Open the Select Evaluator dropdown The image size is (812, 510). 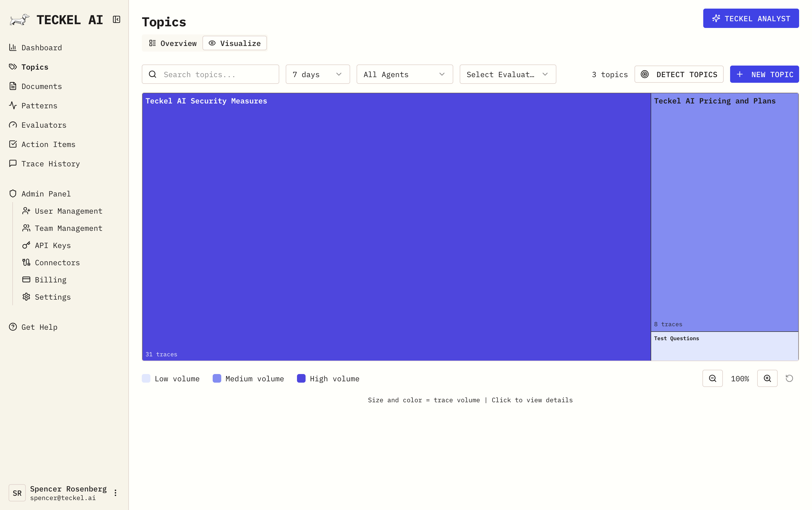507,74
